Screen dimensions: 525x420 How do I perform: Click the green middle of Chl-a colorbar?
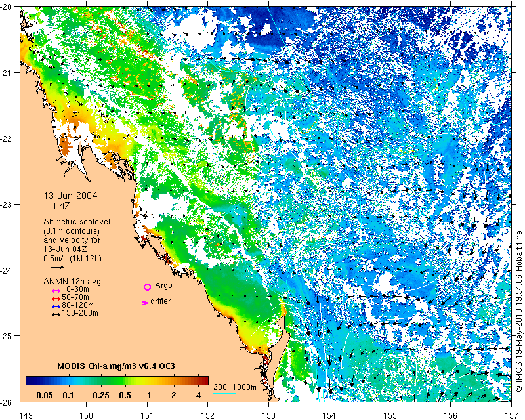(117, 381)
